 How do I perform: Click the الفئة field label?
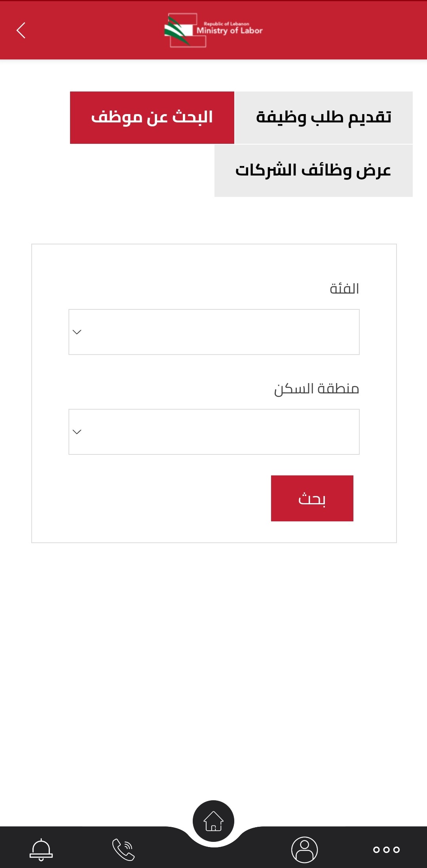click(x=344, y=289)
